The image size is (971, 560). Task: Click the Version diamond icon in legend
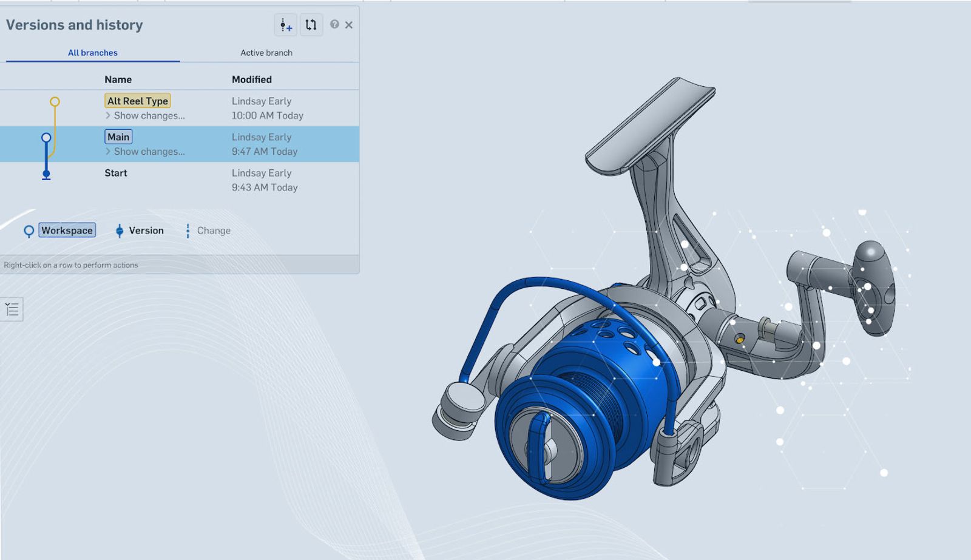click(120, 231)
